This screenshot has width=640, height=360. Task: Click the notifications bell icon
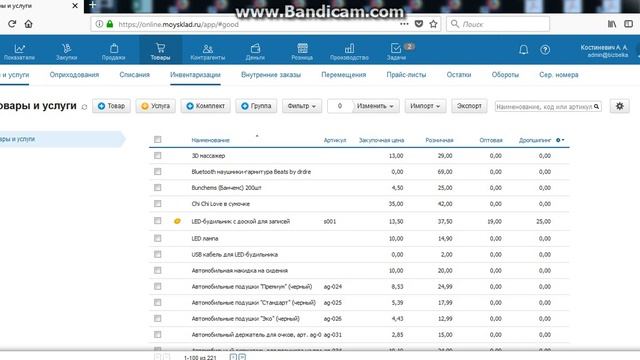pyautogui.click(x=523, y=50)
